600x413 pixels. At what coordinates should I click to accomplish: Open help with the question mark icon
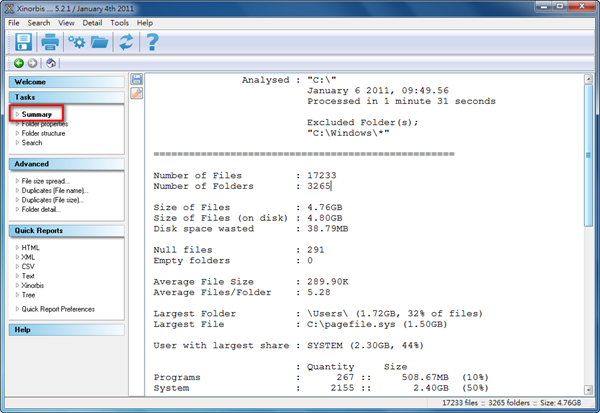coord(152,42)
